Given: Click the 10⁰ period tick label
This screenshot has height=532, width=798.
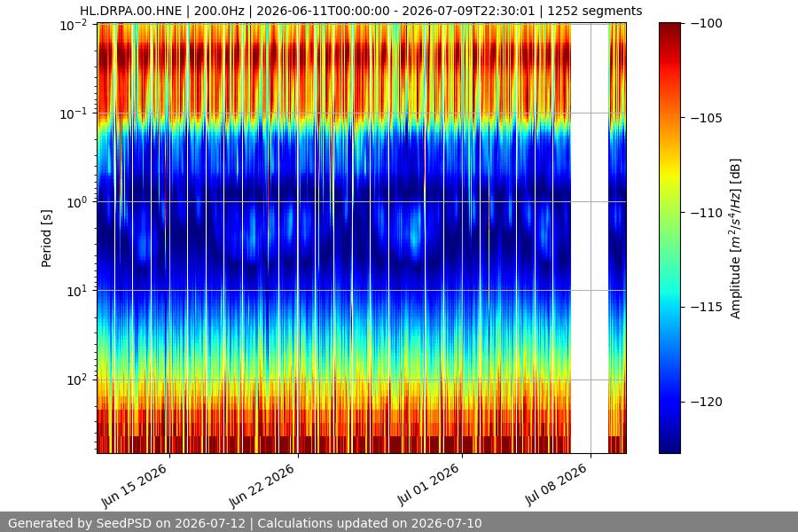Looking at the screenshot, I should point(76,202).
